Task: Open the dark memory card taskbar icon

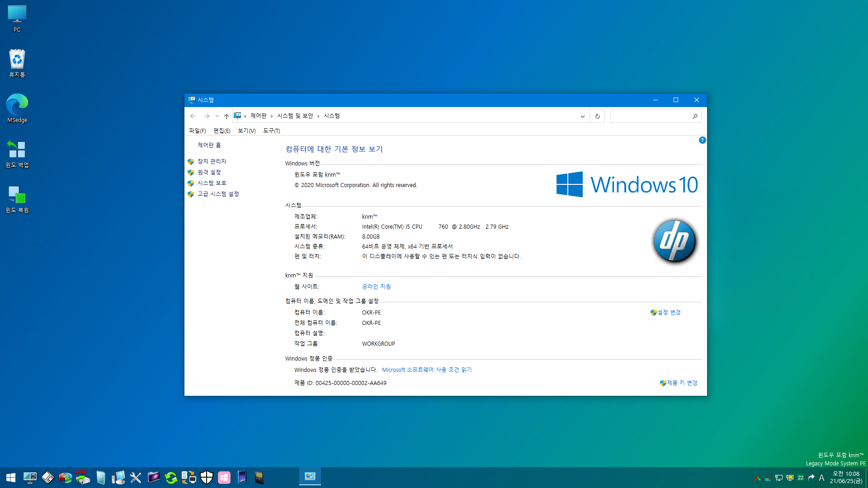Action: click(x=259, y=478)
